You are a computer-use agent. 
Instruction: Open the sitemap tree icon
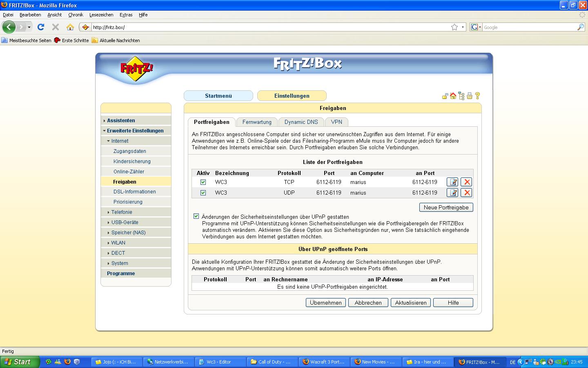pyautogui.click(x=461, y=96)
